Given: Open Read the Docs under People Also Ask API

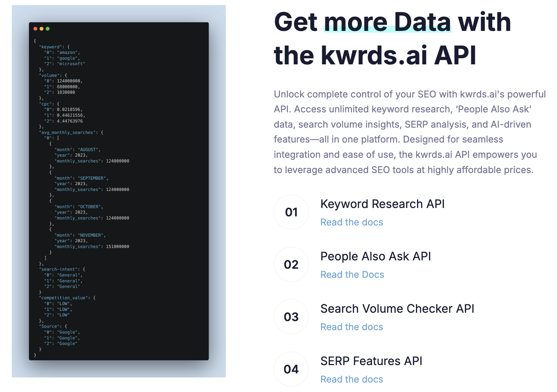Looking at the screenshot, I should click(352, 275).
